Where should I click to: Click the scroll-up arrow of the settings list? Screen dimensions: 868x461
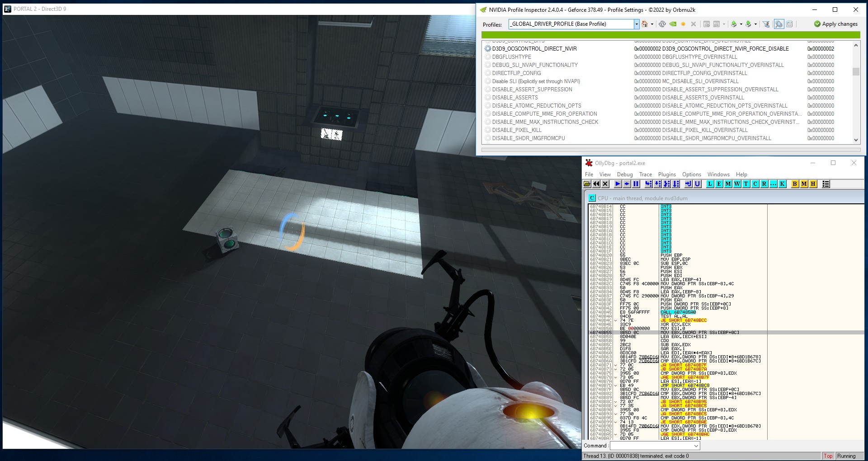(x=856, y=45)
